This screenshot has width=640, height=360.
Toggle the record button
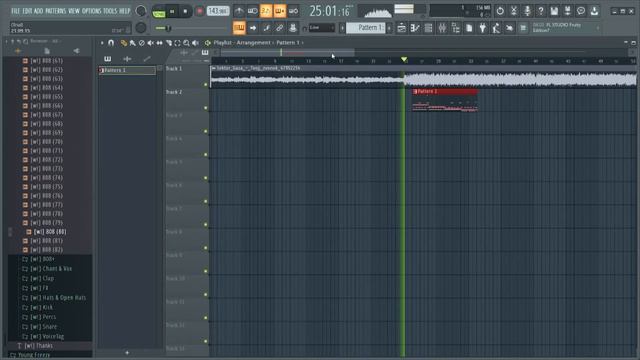[x=199, y=11]
